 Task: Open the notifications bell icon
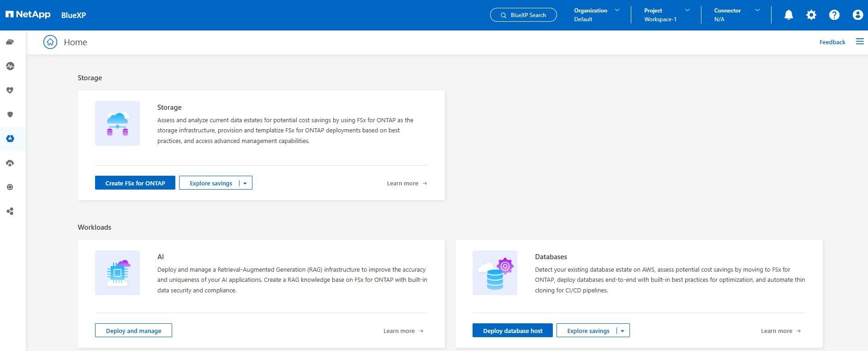tap(789, 15)
